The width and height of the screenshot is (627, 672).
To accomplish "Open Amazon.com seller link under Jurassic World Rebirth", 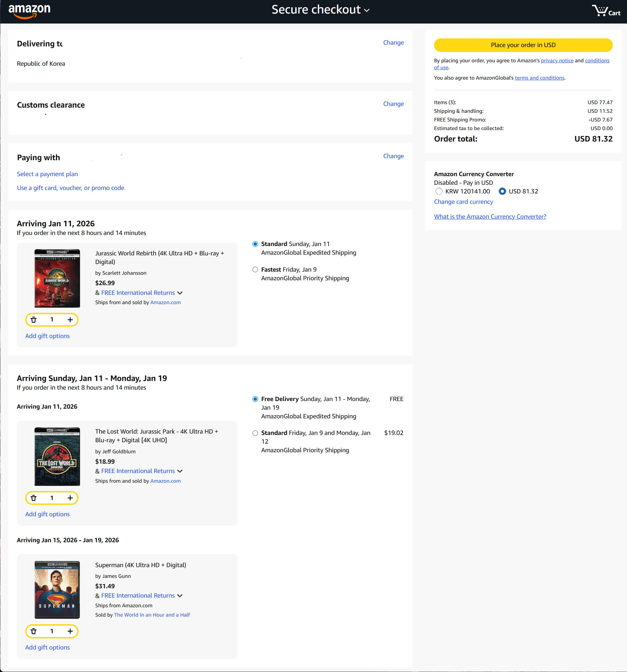I will 165,302.
